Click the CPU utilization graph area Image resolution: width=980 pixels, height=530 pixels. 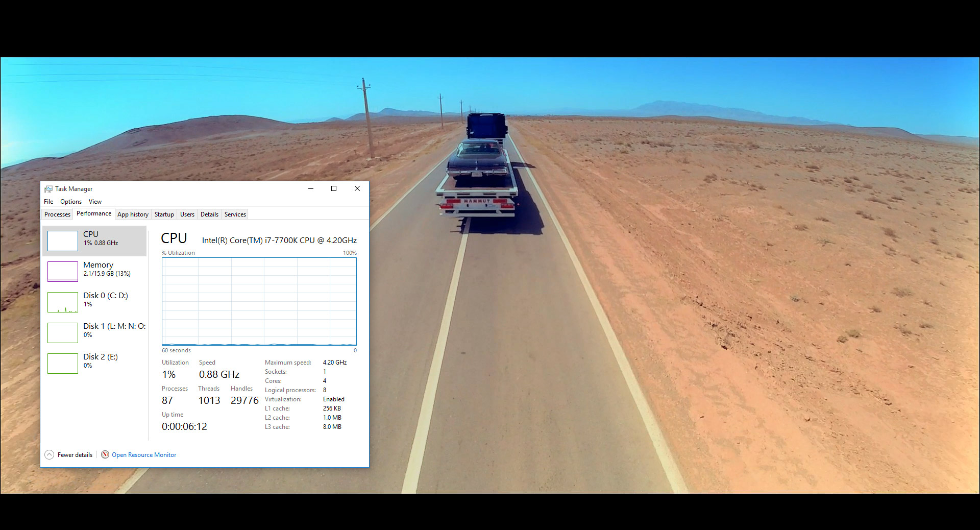pyautogui.click(x=259, y=301)
